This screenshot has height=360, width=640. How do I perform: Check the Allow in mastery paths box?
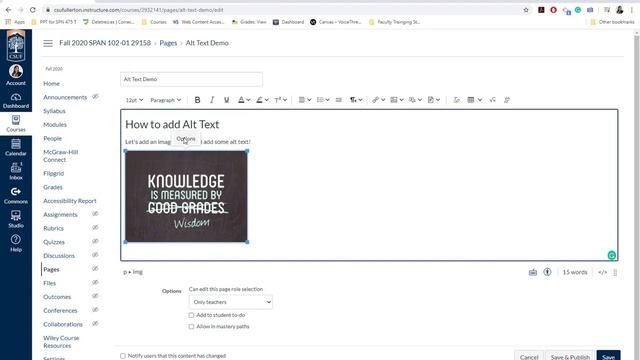pos(191,327)
